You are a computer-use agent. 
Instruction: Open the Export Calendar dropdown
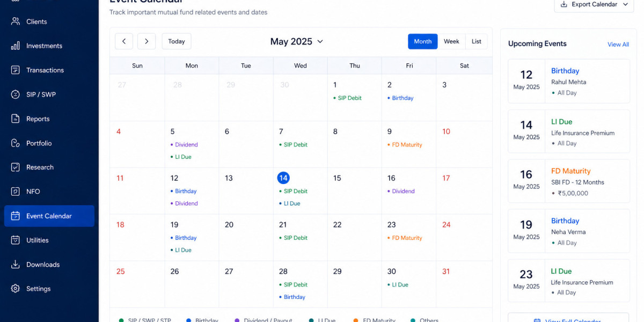coord(595,4)
